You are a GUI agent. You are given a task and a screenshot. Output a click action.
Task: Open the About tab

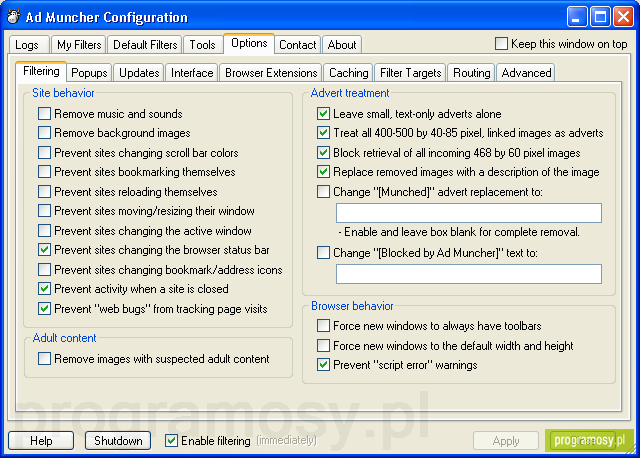(342, 44)
